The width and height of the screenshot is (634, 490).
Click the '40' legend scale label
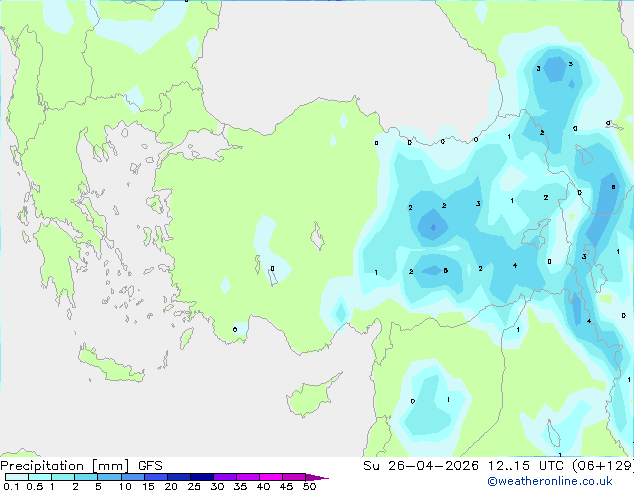[263, 486]
